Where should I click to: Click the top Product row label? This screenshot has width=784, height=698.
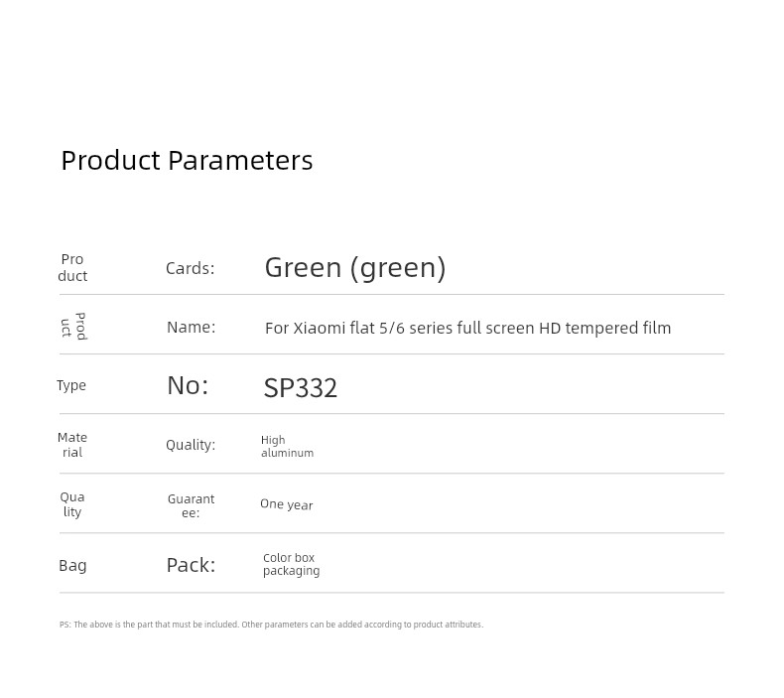[x=72, y=268]
